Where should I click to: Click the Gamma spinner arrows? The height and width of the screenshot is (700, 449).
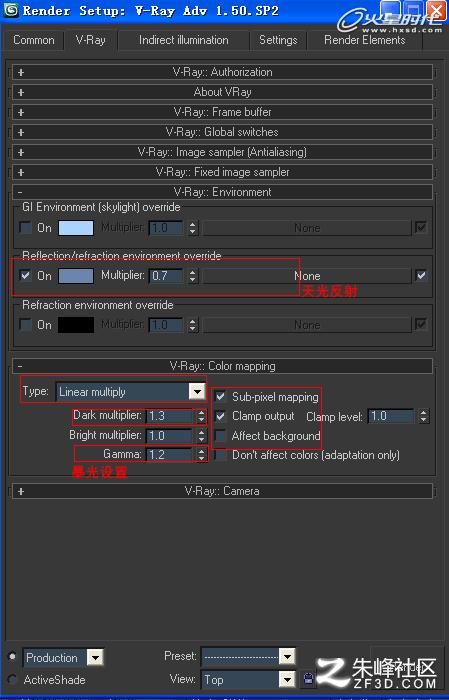point(201,455)
